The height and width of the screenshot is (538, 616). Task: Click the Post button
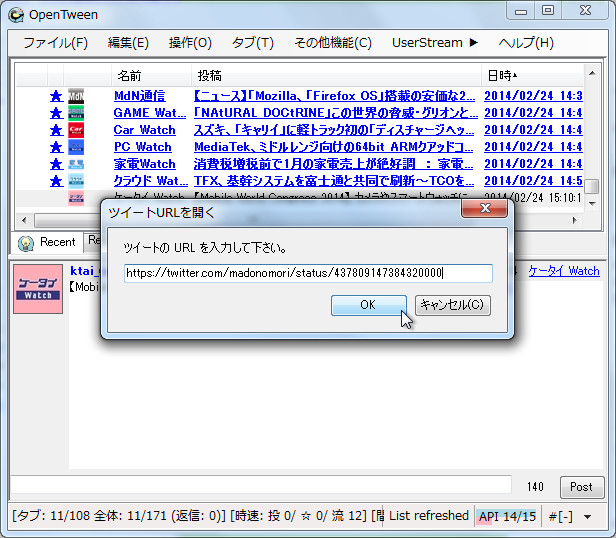tap(582, 487)
